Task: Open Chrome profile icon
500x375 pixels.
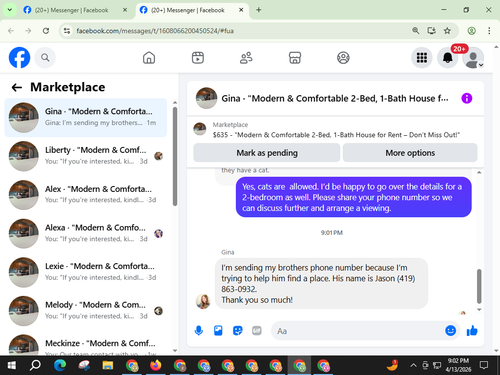Action: tap(471, 31)
